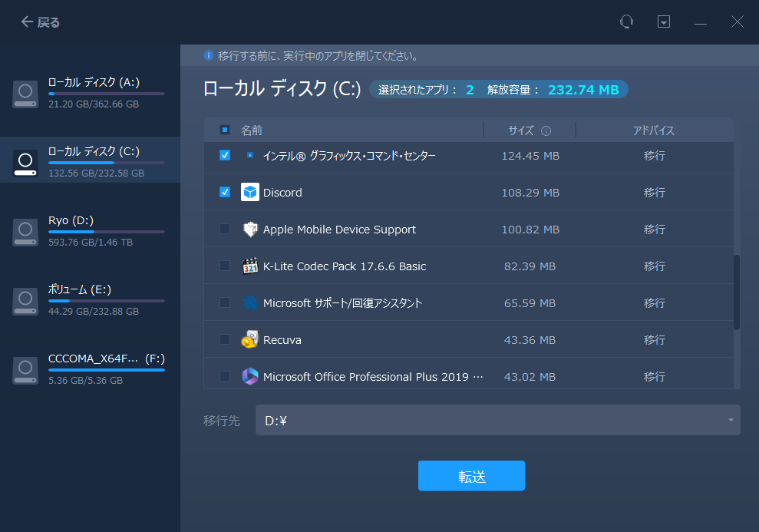Check the K-Lite Codec Pack checkbox
The width and height of the screenshot is (759, 532).
[x=225, y=266]
